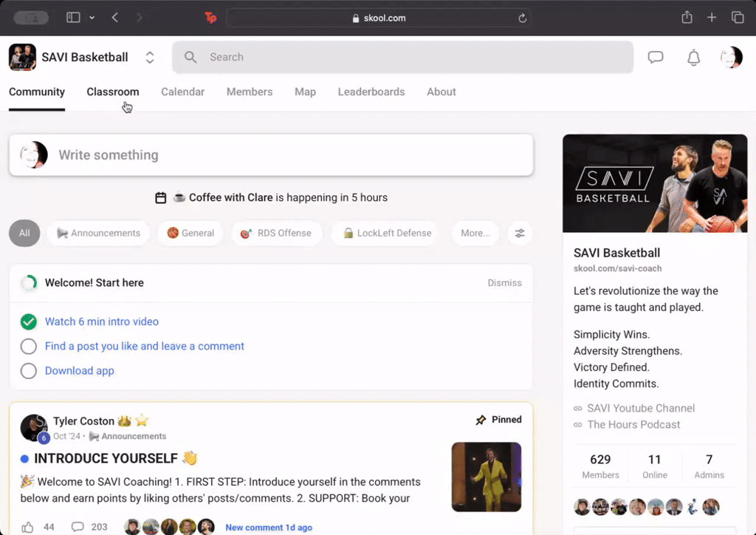Dismiss the Welcome checklist
The image size is (756, 535).
[x=504, y=283]
